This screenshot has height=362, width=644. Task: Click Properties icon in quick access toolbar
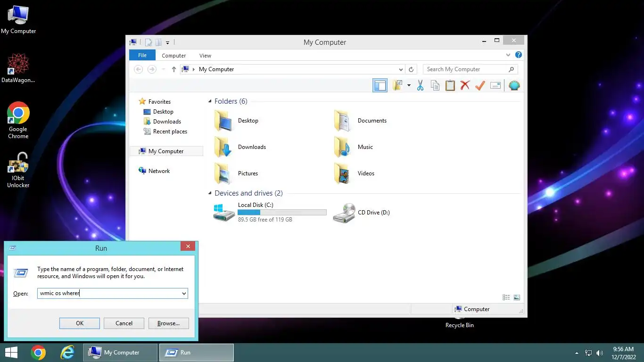click(x=148, y=42)
